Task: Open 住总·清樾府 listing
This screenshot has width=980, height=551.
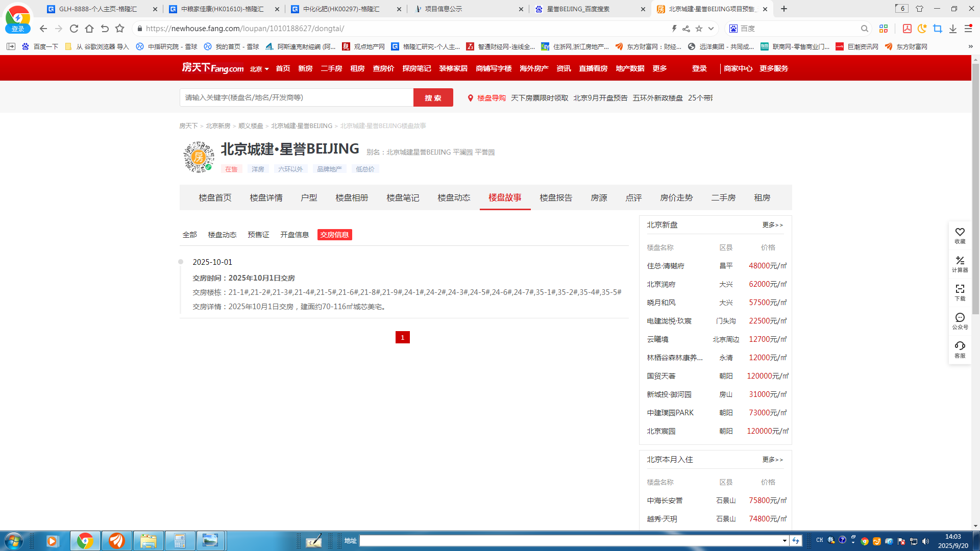Action: coord(666,266)
